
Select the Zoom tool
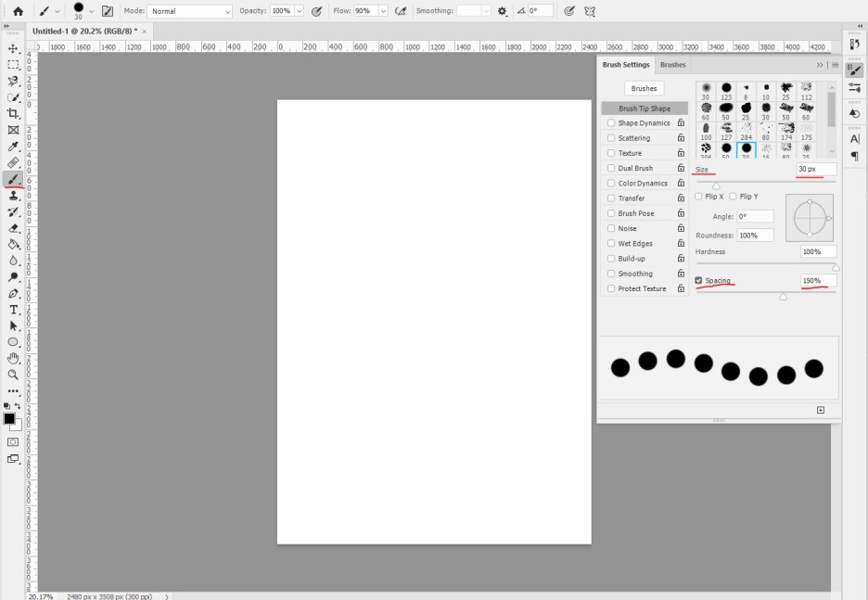(13, 375)
